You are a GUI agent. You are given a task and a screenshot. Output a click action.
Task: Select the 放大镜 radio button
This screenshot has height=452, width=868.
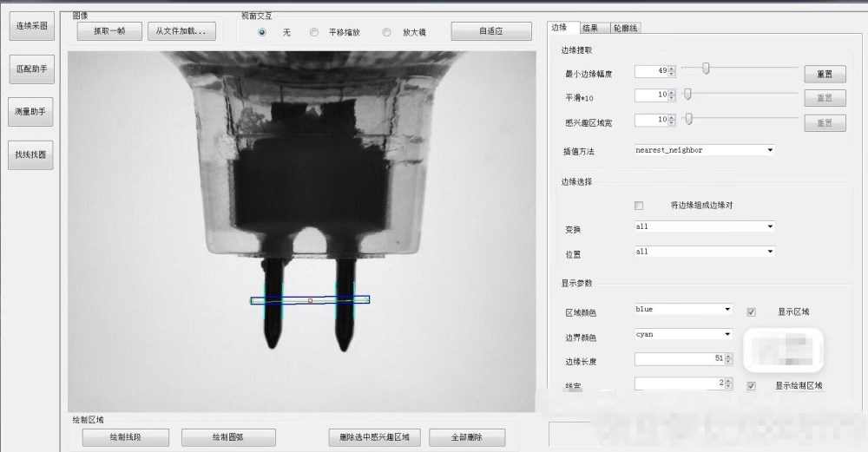point(386,32)
